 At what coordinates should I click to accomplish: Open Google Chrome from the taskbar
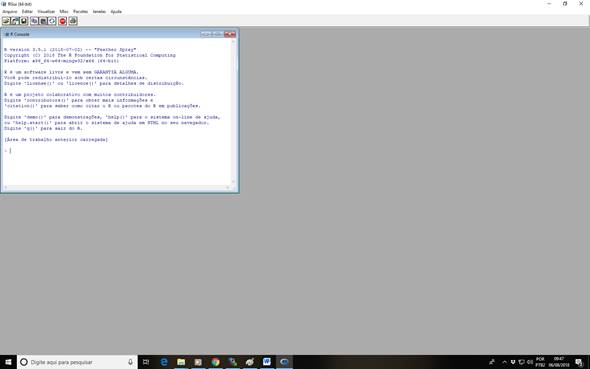(215, 362)
